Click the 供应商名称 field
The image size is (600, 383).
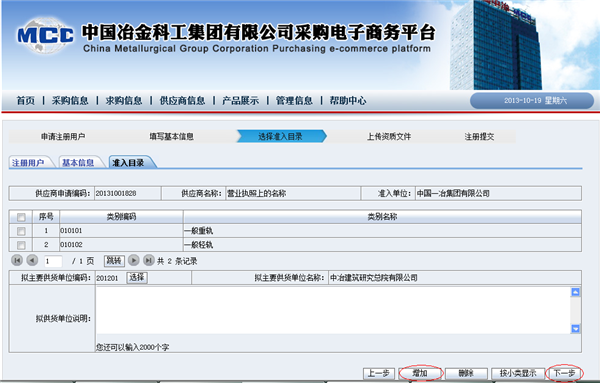[292, 193]
